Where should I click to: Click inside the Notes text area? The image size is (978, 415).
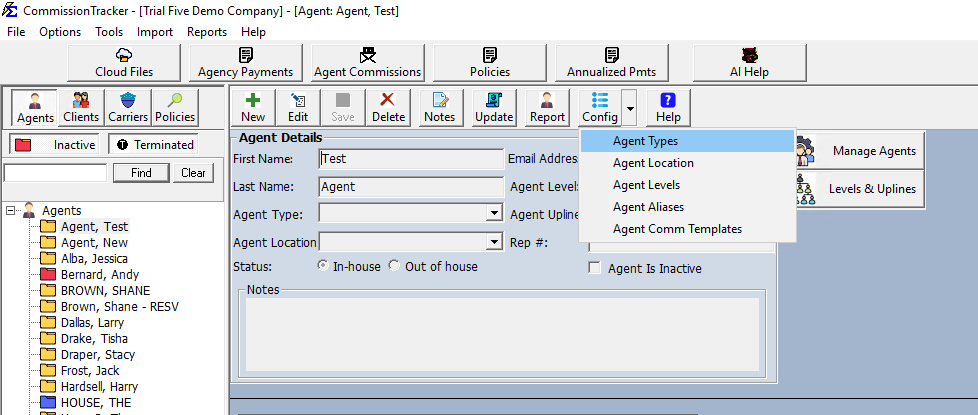click(x=502, y=334)
